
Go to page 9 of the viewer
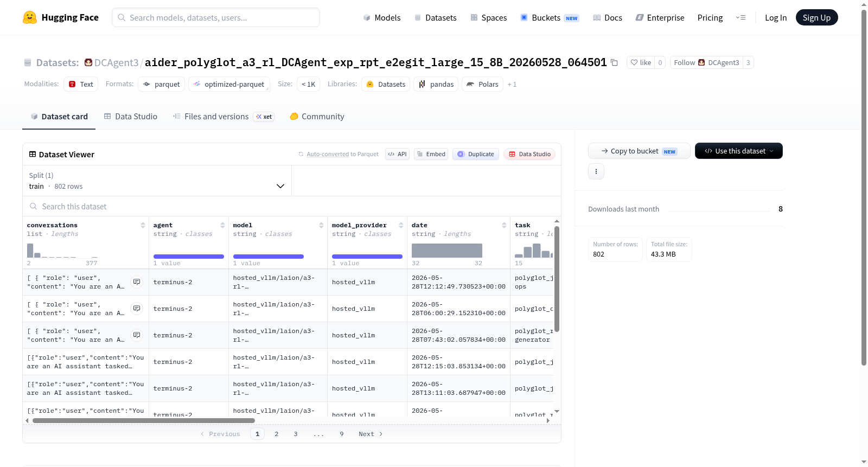click(342, 434)
